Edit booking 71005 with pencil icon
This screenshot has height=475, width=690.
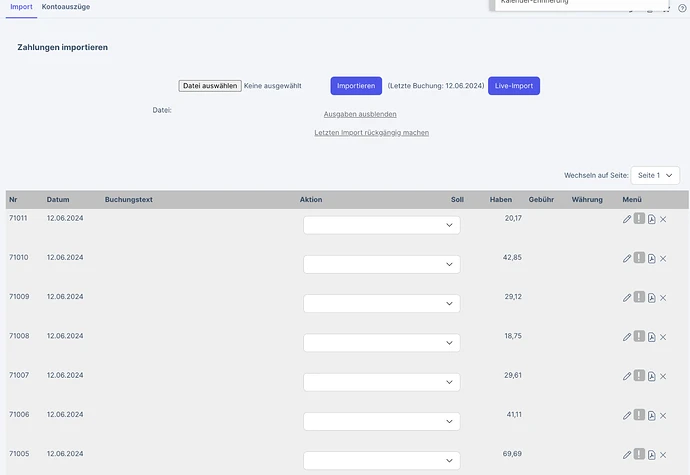[x=627, y=455]
